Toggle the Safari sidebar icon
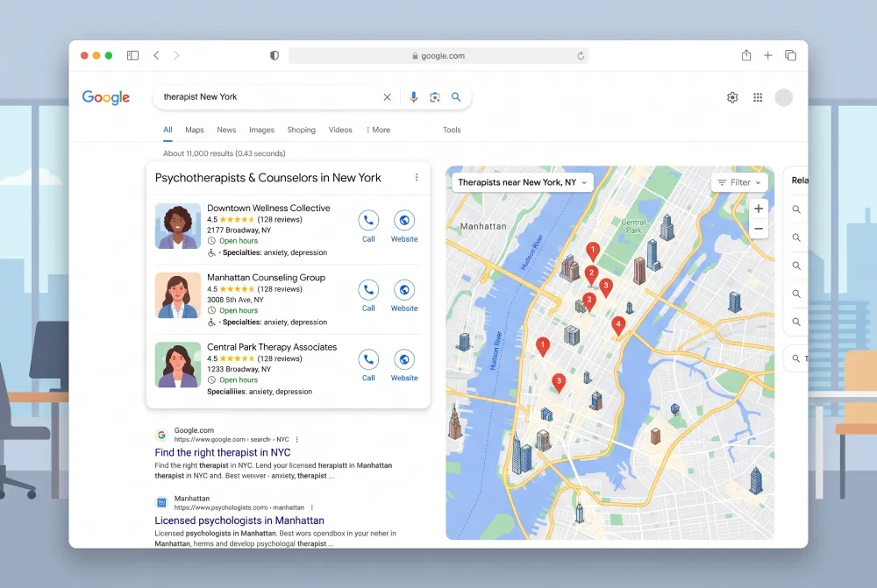877x588 pixels. click(132, 55)
